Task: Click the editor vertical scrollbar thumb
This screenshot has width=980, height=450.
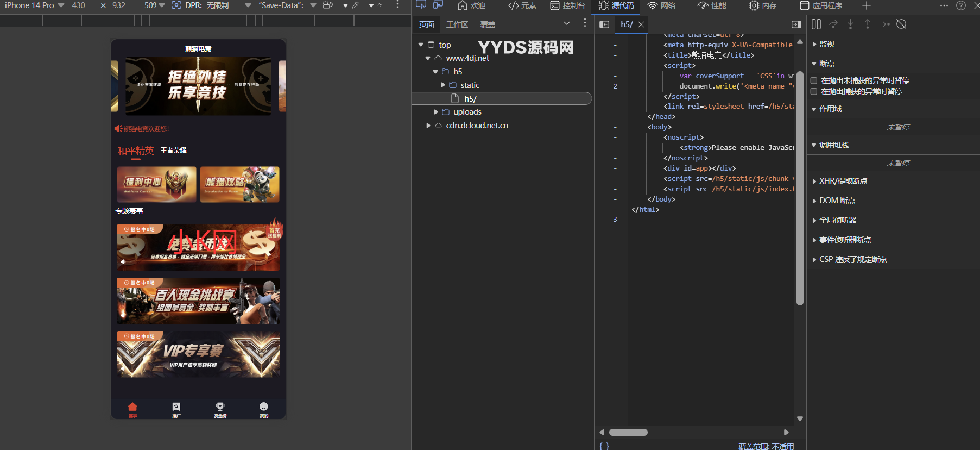Action: (x=800, y=188)
